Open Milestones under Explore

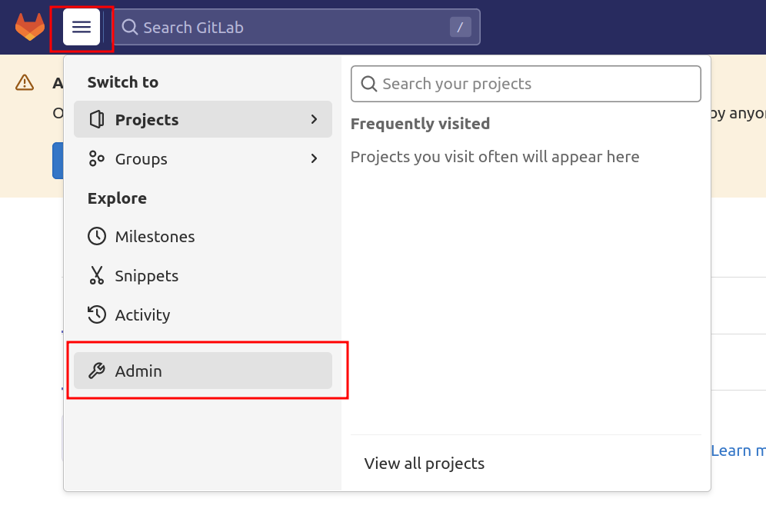coord(155,237)
